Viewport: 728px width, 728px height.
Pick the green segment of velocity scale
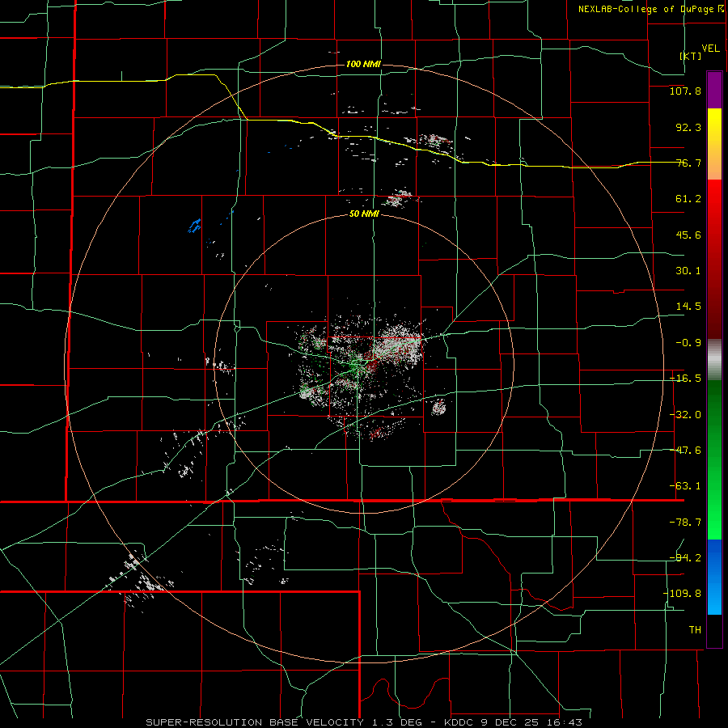point(714,459)
